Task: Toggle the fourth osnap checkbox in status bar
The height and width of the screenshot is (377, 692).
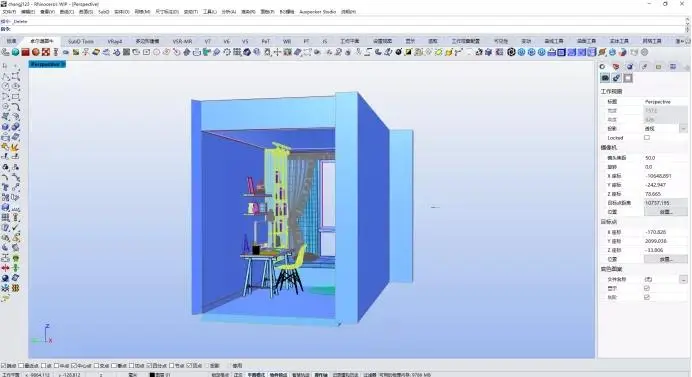Action: click(56, 366)
